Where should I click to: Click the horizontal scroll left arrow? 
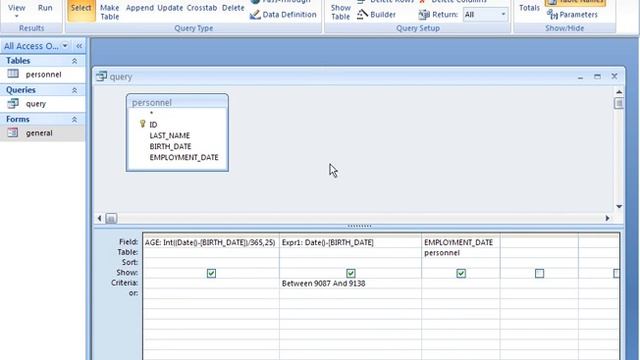tap(100, 218)
